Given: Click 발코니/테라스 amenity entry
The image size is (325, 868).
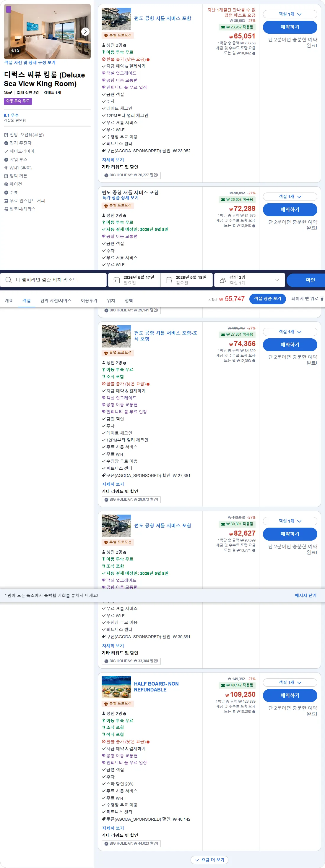Looking at the screenshot, I should 20,209.
